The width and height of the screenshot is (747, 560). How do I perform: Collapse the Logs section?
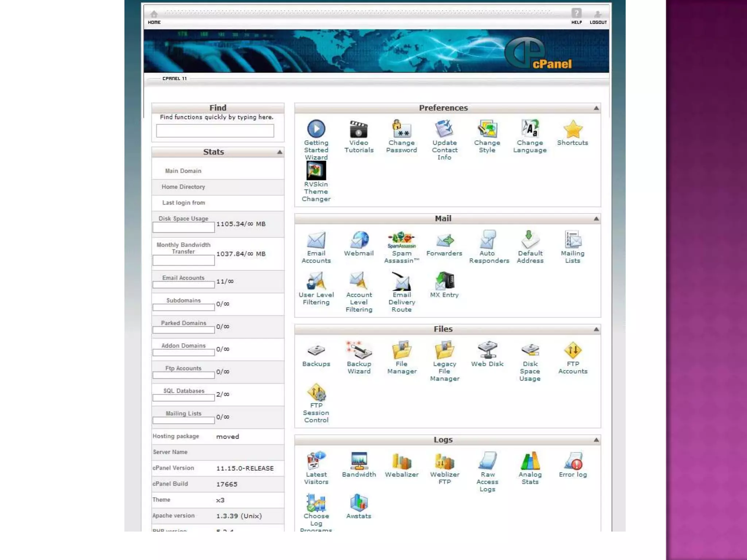(596, 440)
